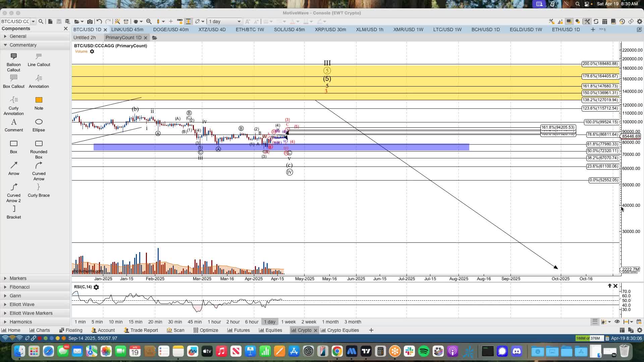This screenshot has height=362, width=644.
Task: Open RSI study settings gear
Action: [96, 287]
